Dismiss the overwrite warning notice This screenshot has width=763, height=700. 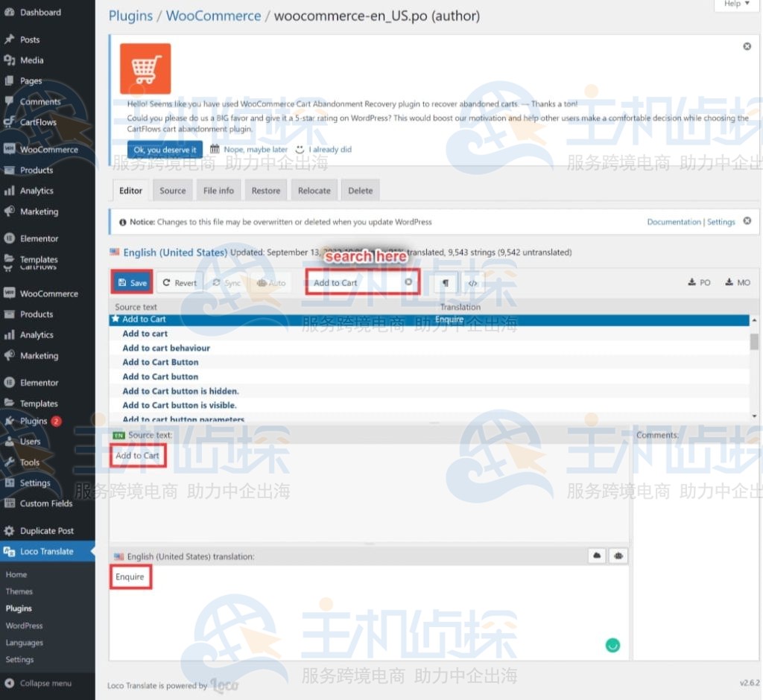click(747, 221)
